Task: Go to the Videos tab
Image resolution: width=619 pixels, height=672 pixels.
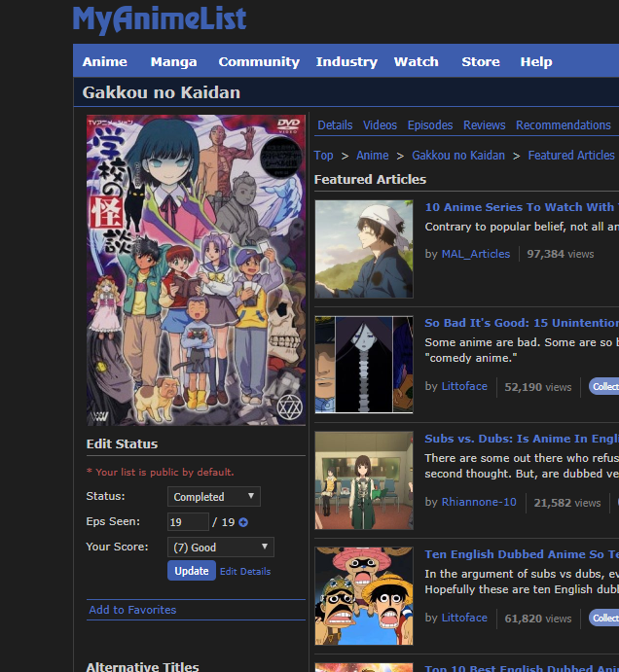Action: [x=380, y=125]
